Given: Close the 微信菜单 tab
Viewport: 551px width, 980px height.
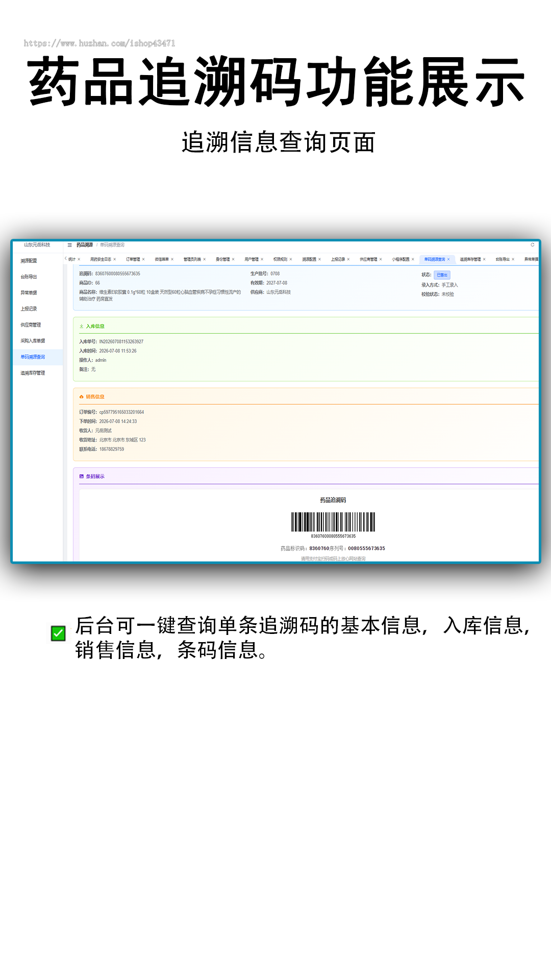Looking at the screenshot, I should 172,259.
